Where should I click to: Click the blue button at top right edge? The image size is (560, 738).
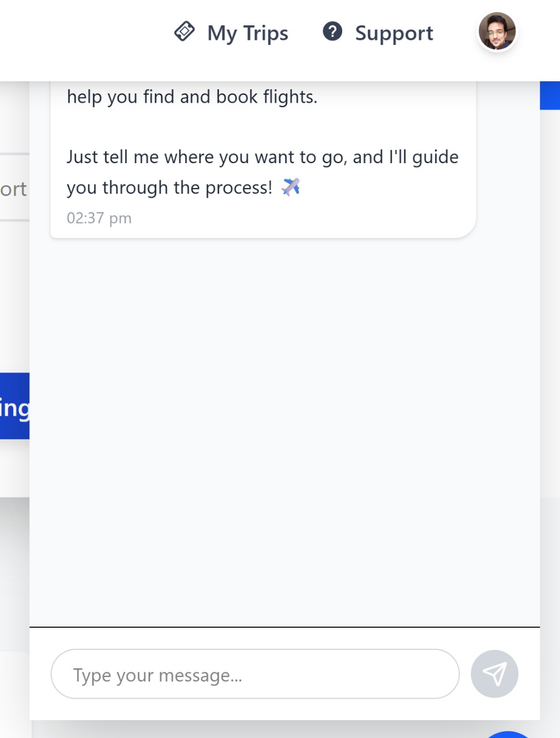point(550,95)
